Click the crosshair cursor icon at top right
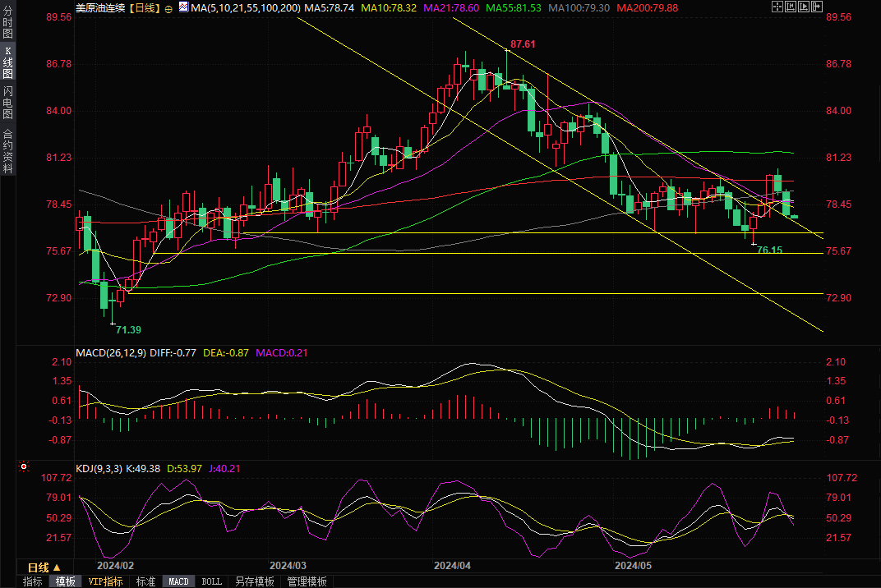This screenshot has width=881, height=588. 777,7
